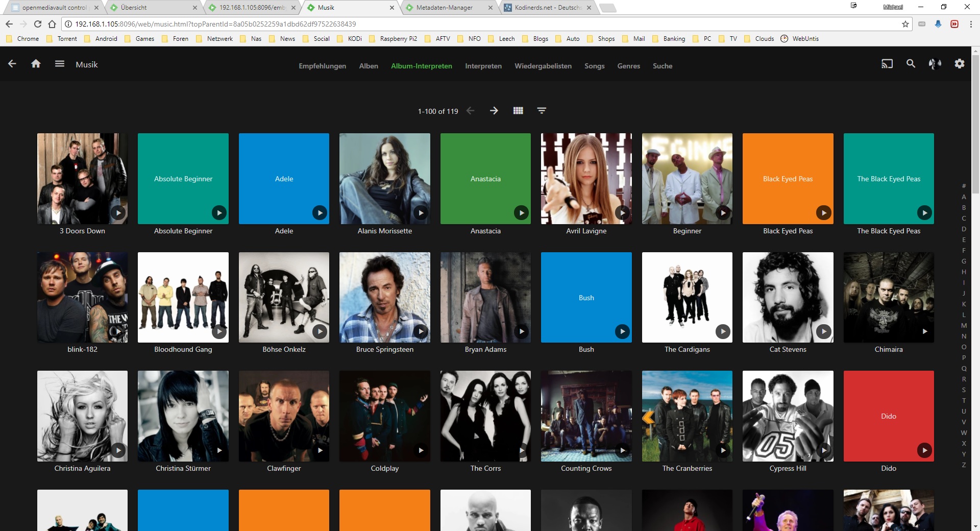The width and height of the screenshot is (980, 531).
Task: Open the Genres tab
Action: (x=629, y=66)
